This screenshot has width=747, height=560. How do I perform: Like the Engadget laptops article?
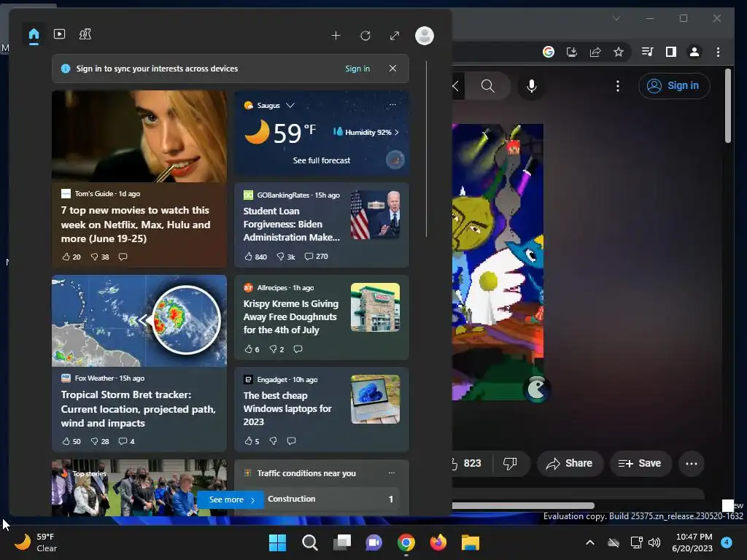252,441
